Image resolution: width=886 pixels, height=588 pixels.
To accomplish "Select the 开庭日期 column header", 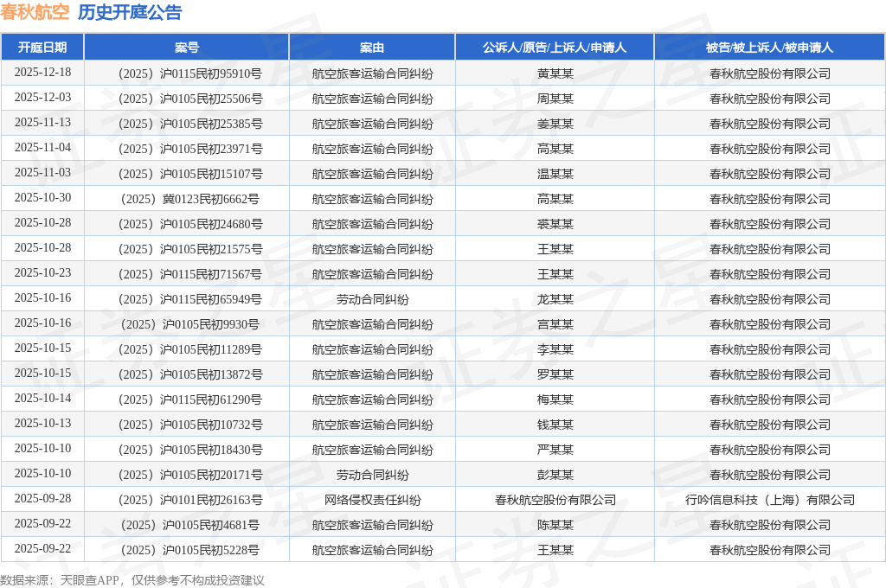I will pyautogui.click(x=42, y=48).
